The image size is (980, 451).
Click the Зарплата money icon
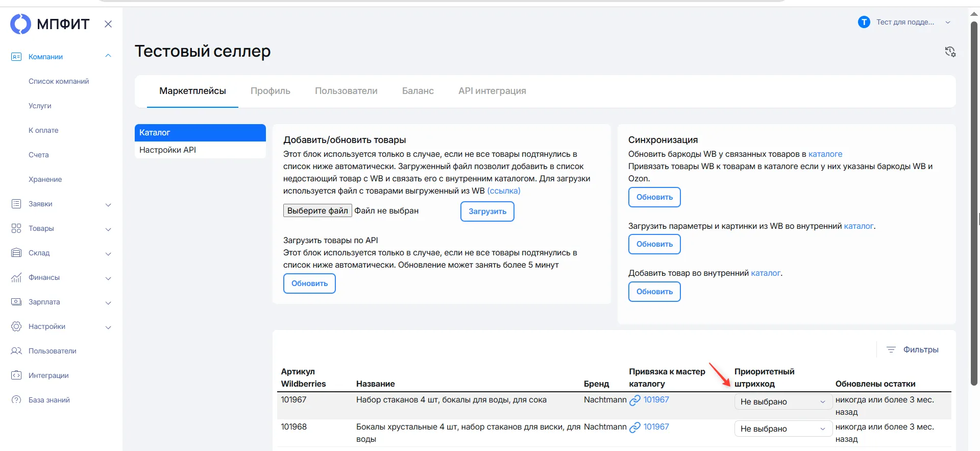point(16,302)
